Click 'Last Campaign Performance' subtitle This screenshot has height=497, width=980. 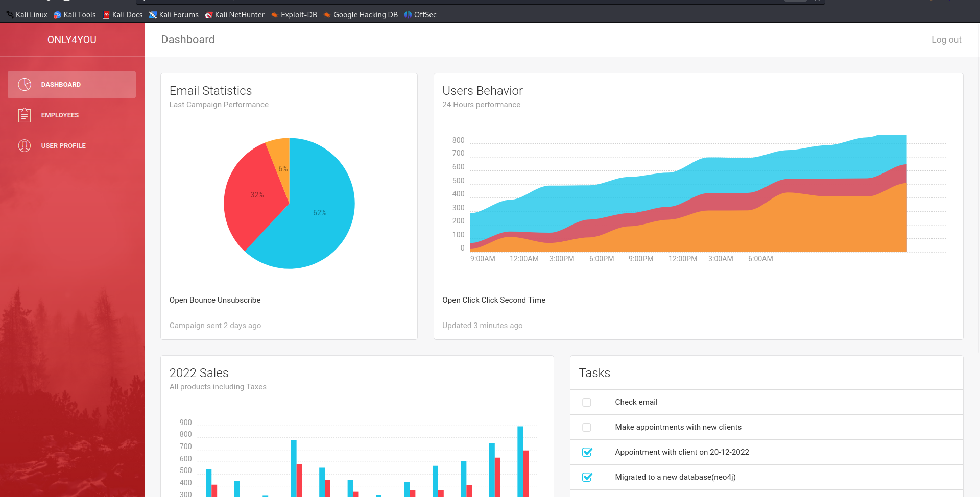[219, 105]
